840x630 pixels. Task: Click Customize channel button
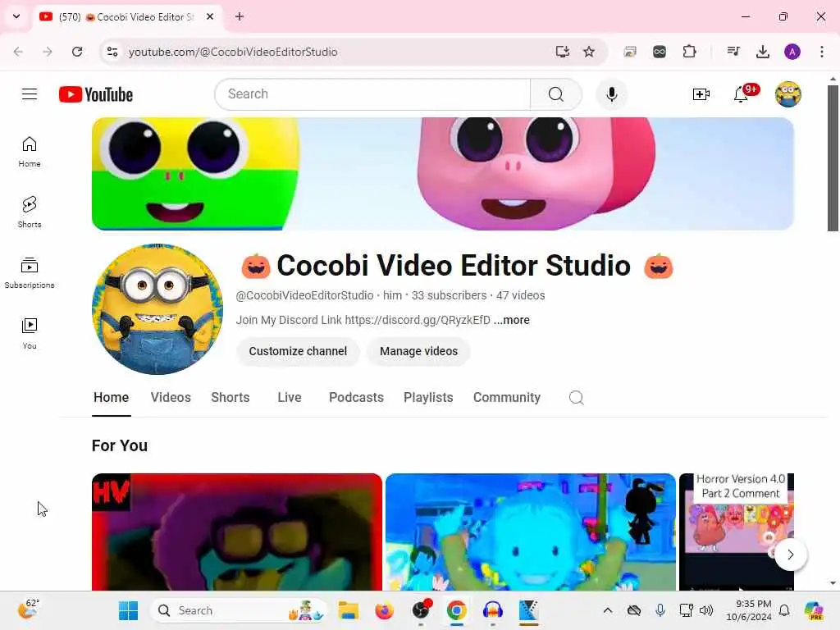click(298, 351)
